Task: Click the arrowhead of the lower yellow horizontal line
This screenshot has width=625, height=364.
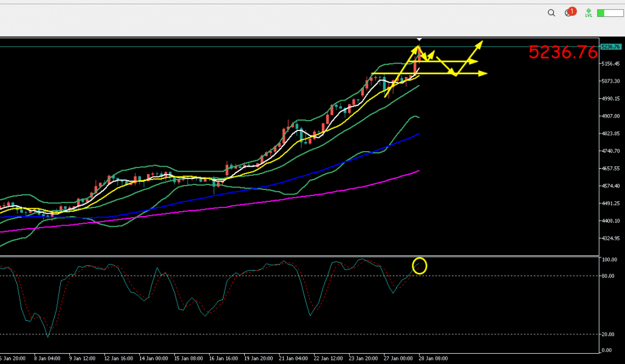Action: tap(483, 73)
